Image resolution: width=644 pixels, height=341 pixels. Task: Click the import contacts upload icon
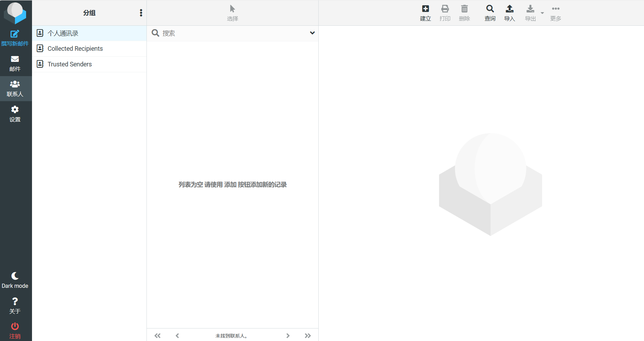(x=509, y=9)
